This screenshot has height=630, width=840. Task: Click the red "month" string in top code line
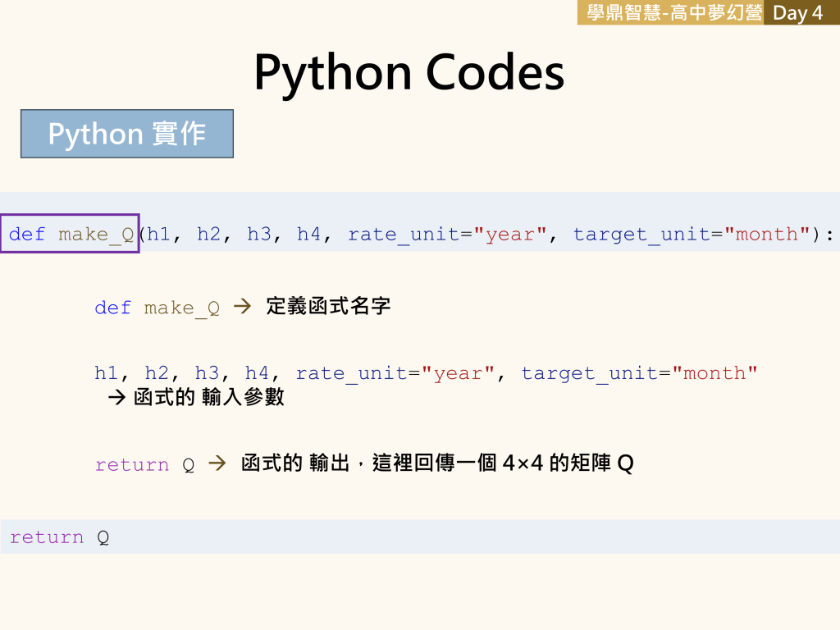pyautogui.click(x=767, y=235)
